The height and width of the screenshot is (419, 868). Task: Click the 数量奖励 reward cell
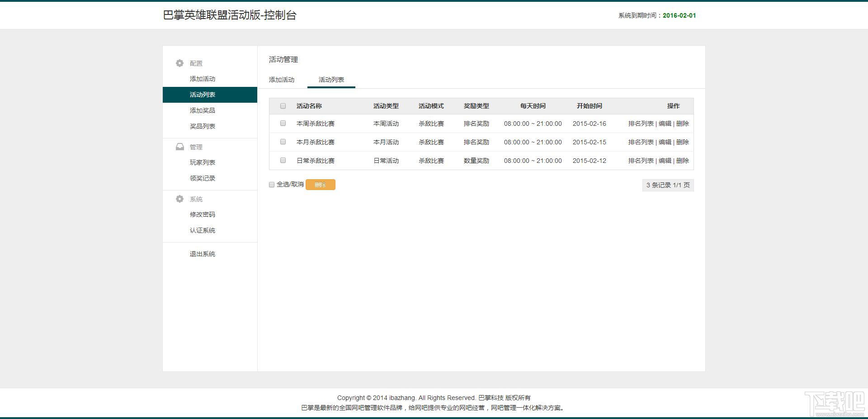pyautogui.click(x=476, y=161)
